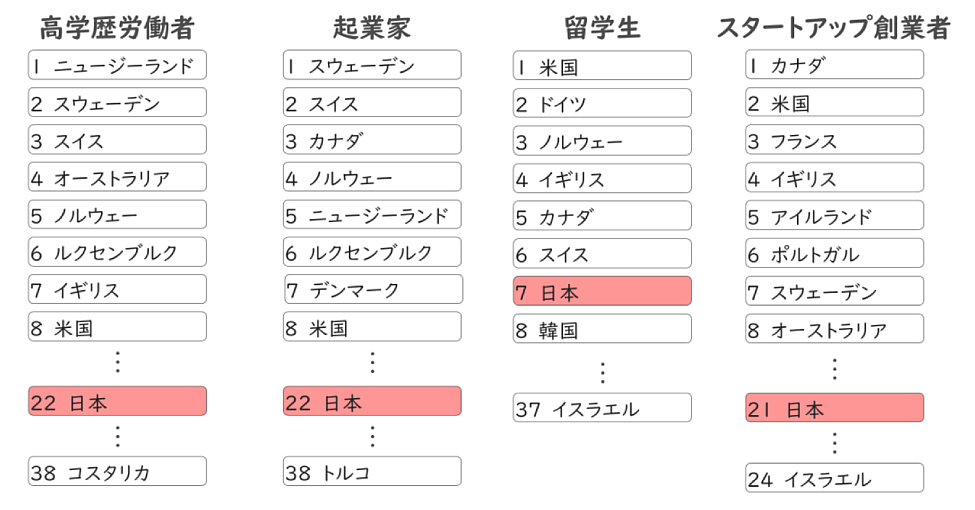Select rank 1 ニュージーランド box
Viewport: 975px width, 510px height.
[x=117, y=66]
